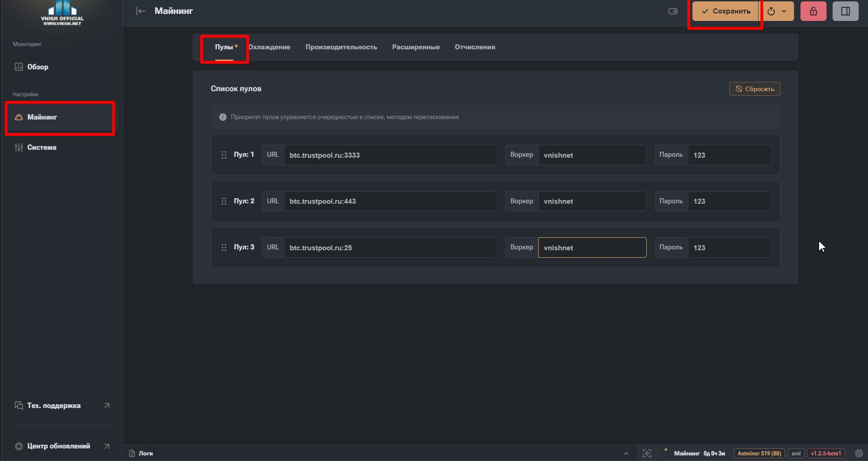This screenshot has height=461, width=868.
Task: Click the aml badge
Action: coord(796,453)
